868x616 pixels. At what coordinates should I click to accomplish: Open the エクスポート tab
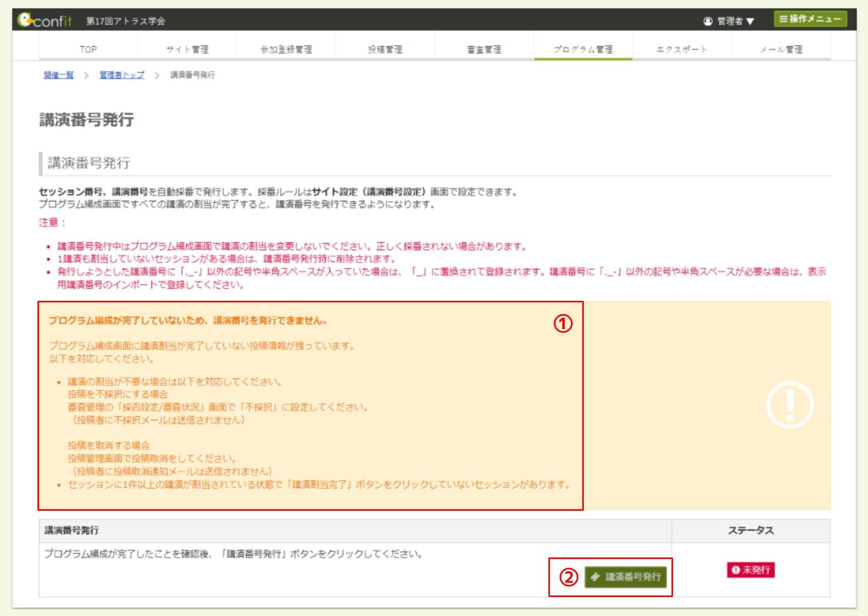(x=682, y=49)
